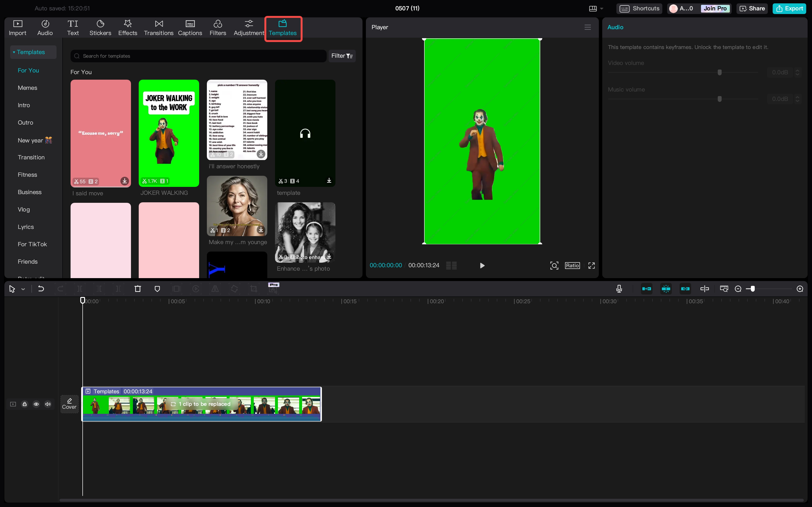Screen dimensions: 812x507
Task: Select the Mirror (flip) icon in the toolbar
Action: 215,288
